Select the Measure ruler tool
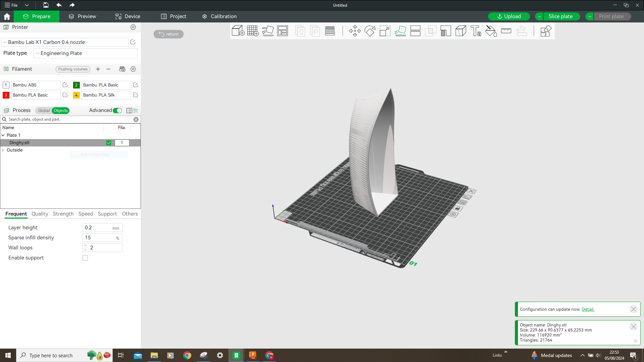The height and width of the screenshot is (362, 644). [506, 31]
